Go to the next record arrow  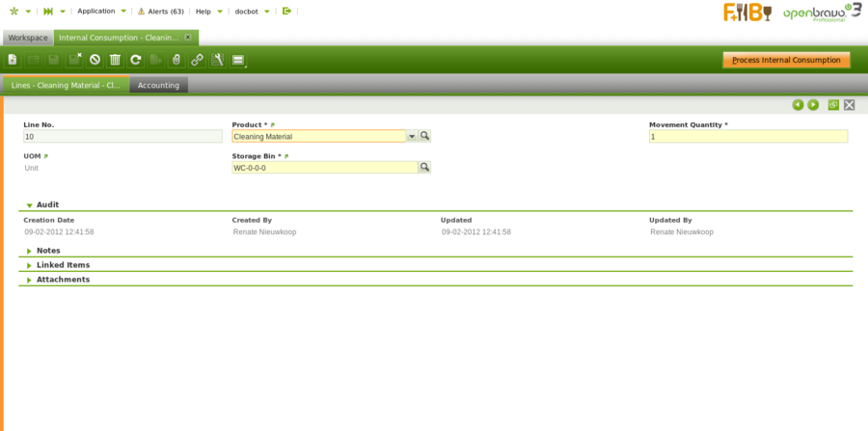tap(813, 104)
